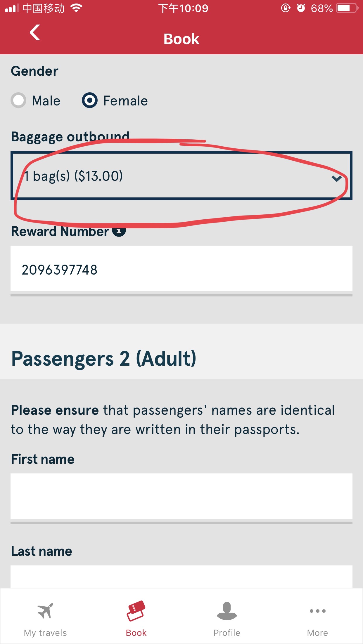The height and width of the screenshot is (644, 363).
Task: Open the Baggage outbound dropdown
Action: [x=181, y=176]
